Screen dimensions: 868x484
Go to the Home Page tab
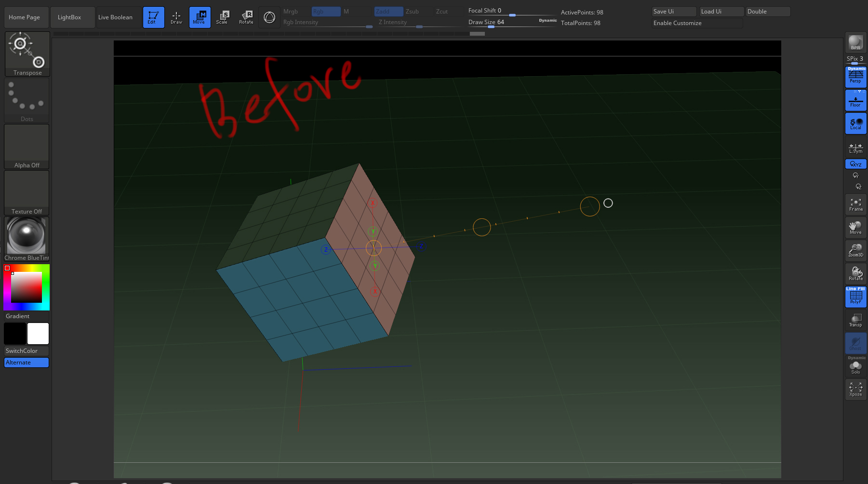pyautogui.click(x=26, y=17)
